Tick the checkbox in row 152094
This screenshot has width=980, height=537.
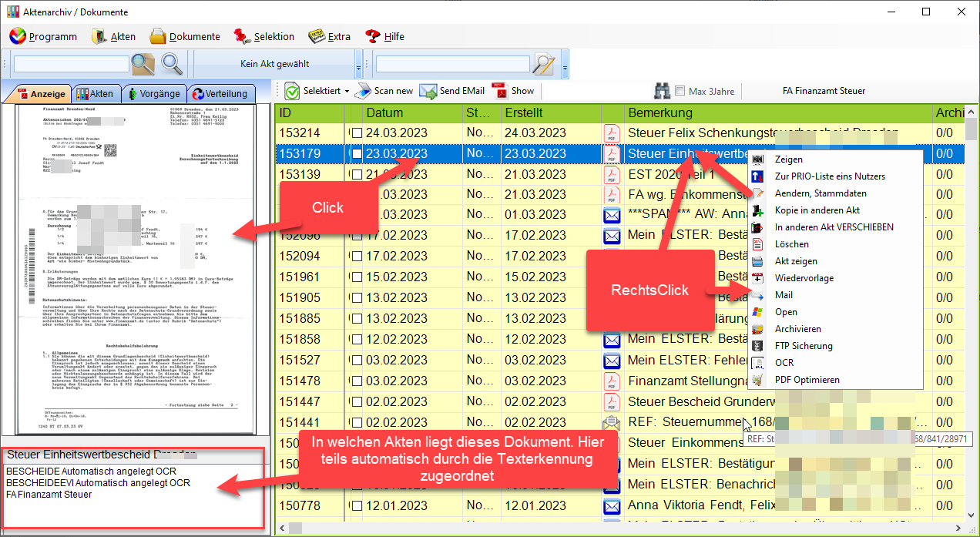click(357, 257)
